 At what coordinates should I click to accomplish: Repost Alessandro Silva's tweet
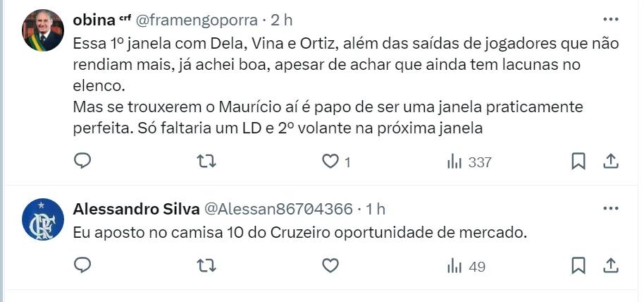pos(206,266)
